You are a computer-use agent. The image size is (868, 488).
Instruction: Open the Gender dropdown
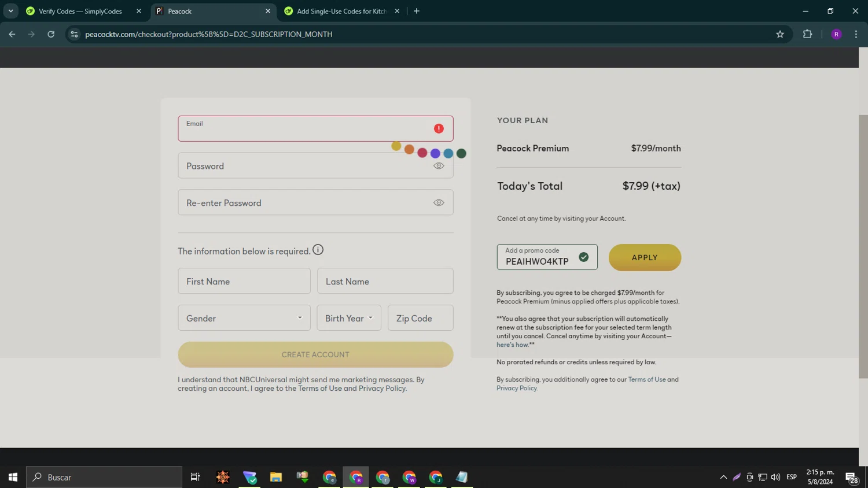[244, 318]
